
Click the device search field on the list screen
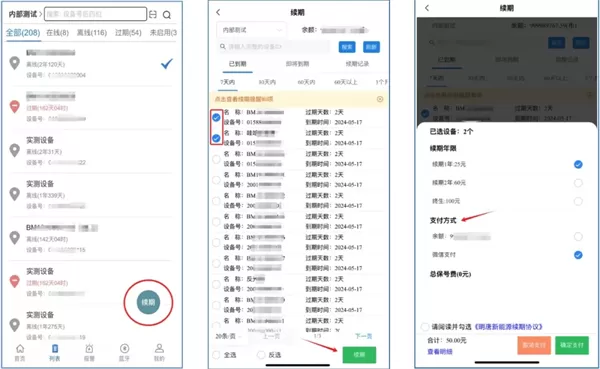coord(96,14)
